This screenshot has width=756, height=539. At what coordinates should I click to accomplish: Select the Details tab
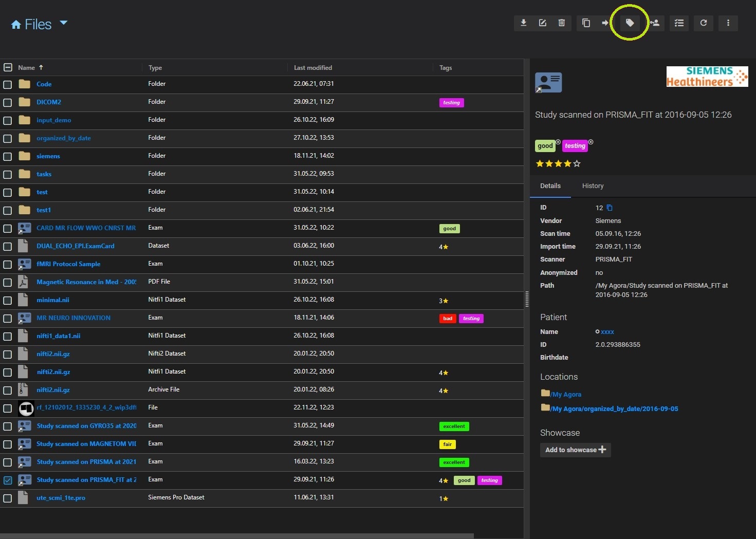coord(550,186)
